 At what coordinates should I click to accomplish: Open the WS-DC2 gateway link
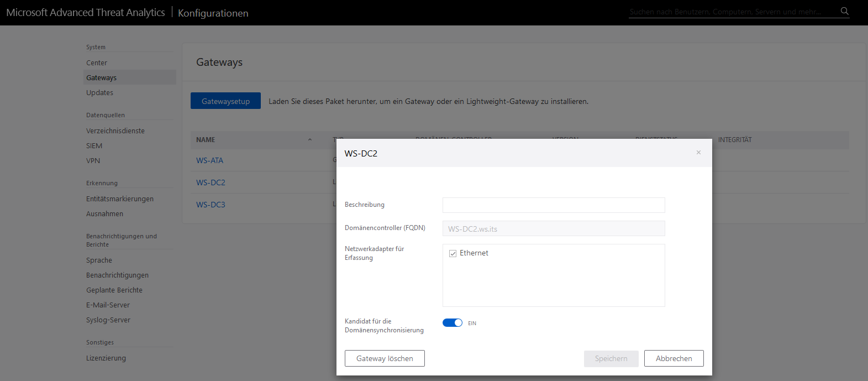click(x=211, y=182)
